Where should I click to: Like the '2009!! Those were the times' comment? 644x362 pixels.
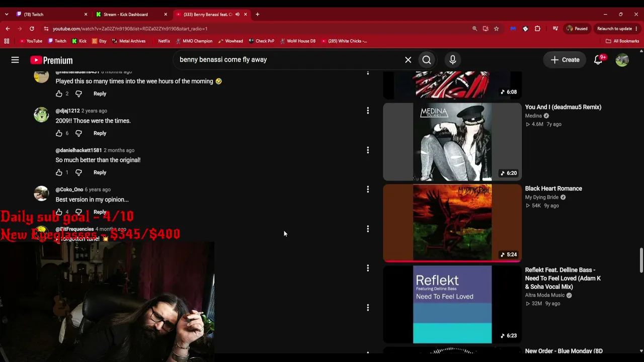point(59,133)
